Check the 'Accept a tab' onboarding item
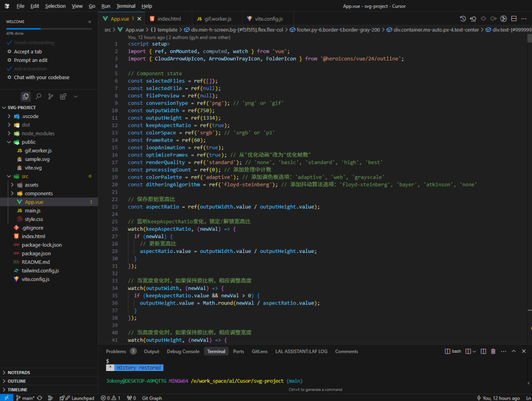Image resolution: width=532 pixels, height=401 pixels. 28,52
